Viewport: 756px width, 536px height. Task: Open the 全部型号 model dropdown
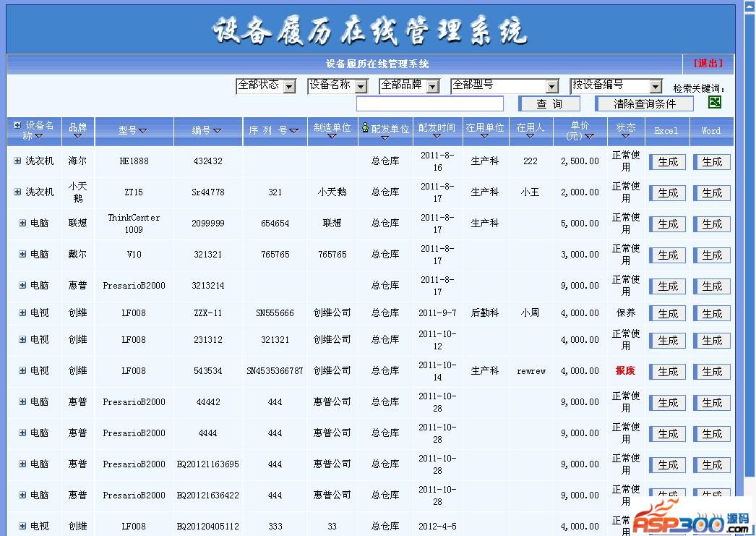(x=504, y=86)
